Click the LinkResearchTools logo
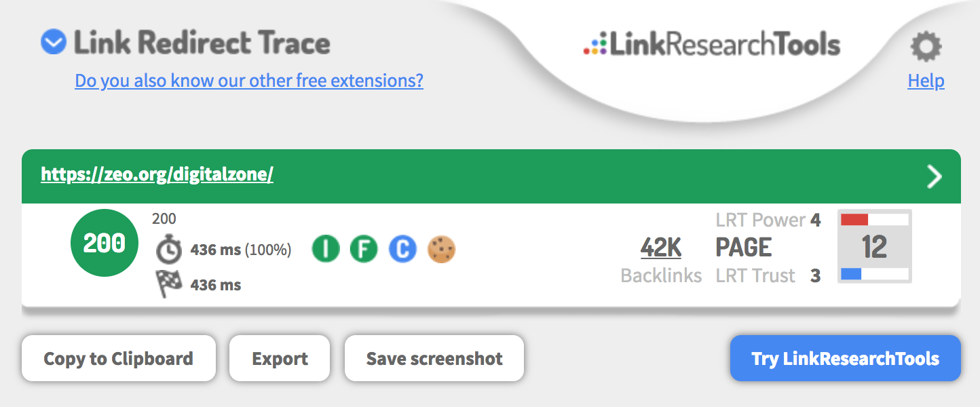 click(x=712, y=45)
